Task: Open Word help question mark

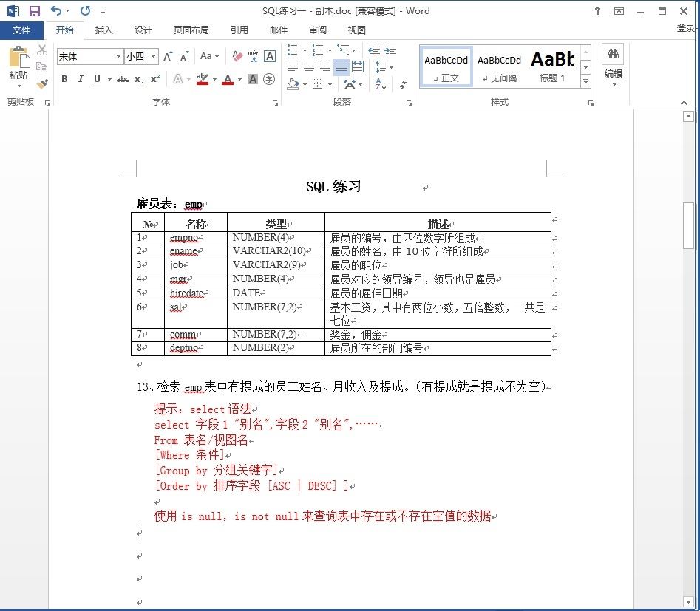Action: (597, 11)
